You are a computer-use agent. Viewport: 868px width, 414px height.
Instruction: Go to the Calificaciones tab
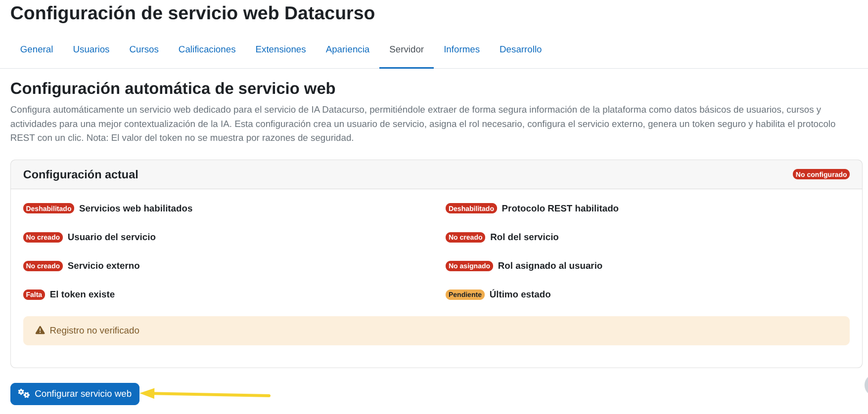pos(207,49)
